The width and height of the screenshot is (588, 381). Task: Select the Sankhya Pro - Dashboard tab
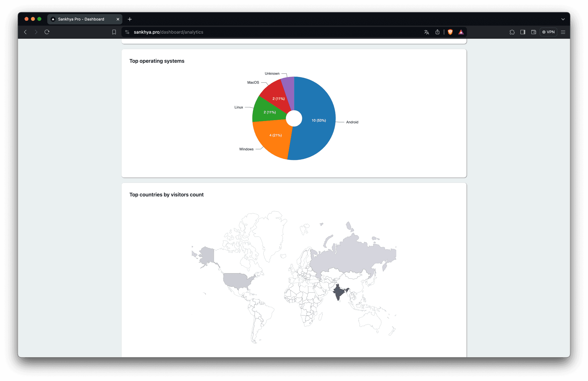tap(81, 19)
